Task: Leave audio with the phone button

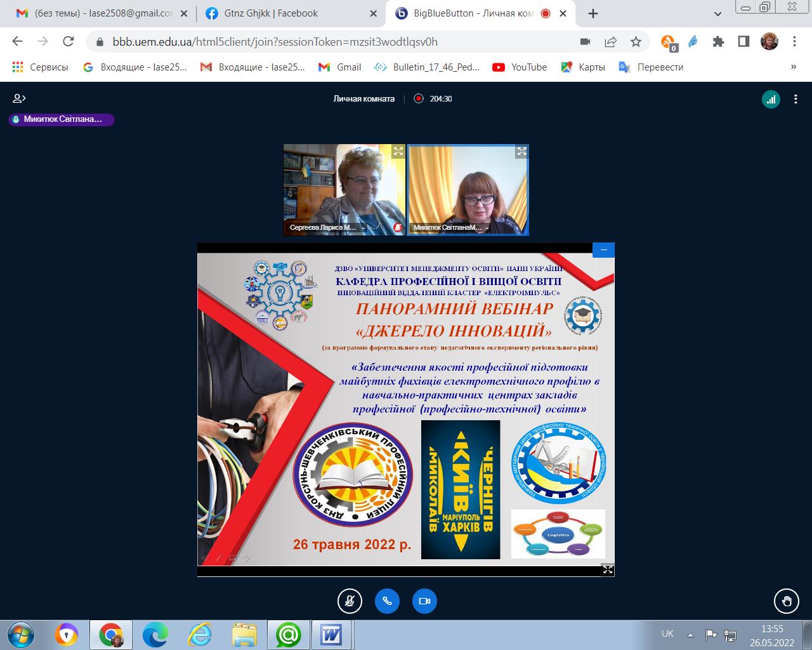Action: click(387, 601)
